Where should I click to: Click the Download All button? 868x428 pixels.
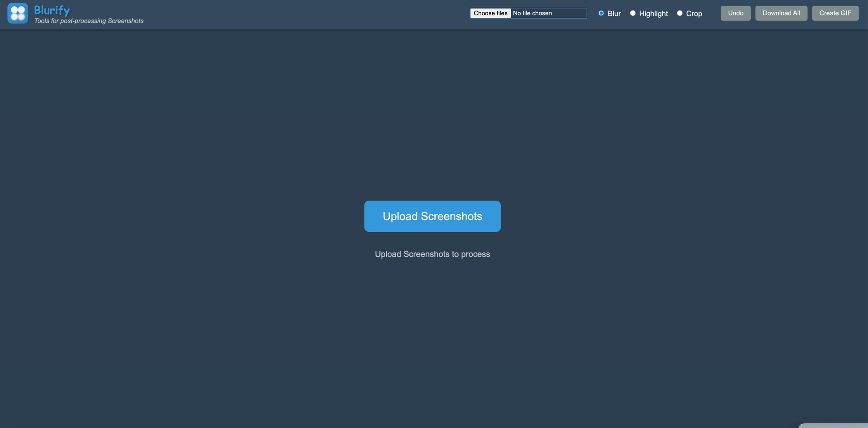781,13
